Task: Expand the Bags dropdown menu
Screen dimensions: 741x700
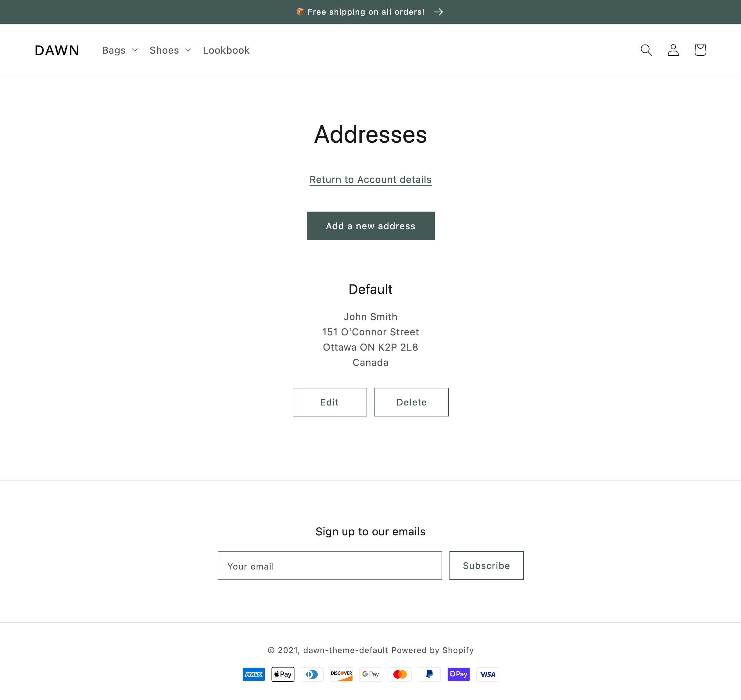Action: 120,50
